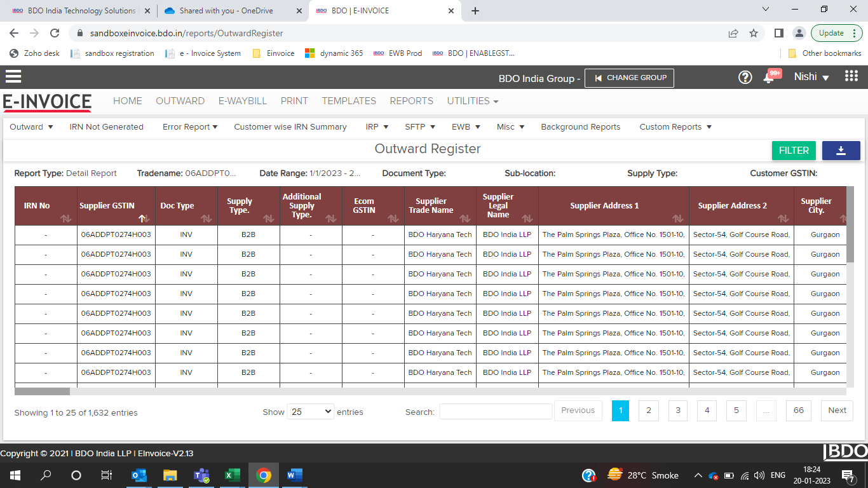Click the green FILTER button
Screen dimensions: 868x488
[x=794, y=151]
